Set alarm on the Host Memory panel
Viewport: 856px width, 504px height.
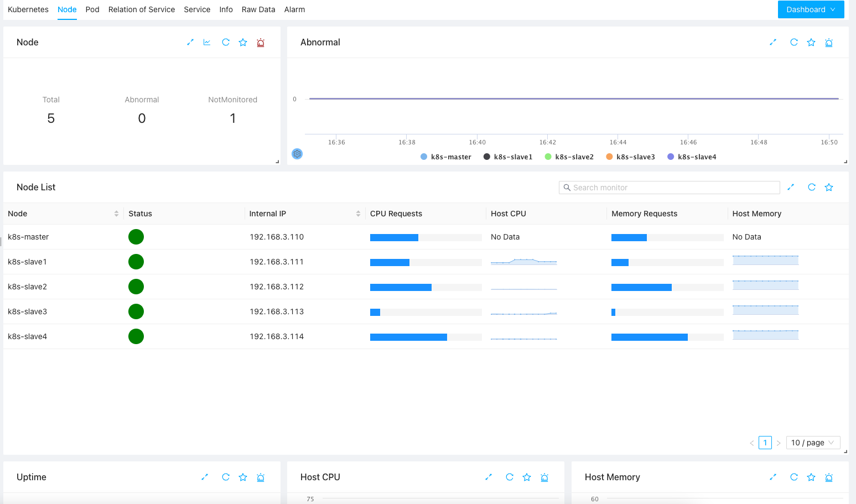(828, 477)
